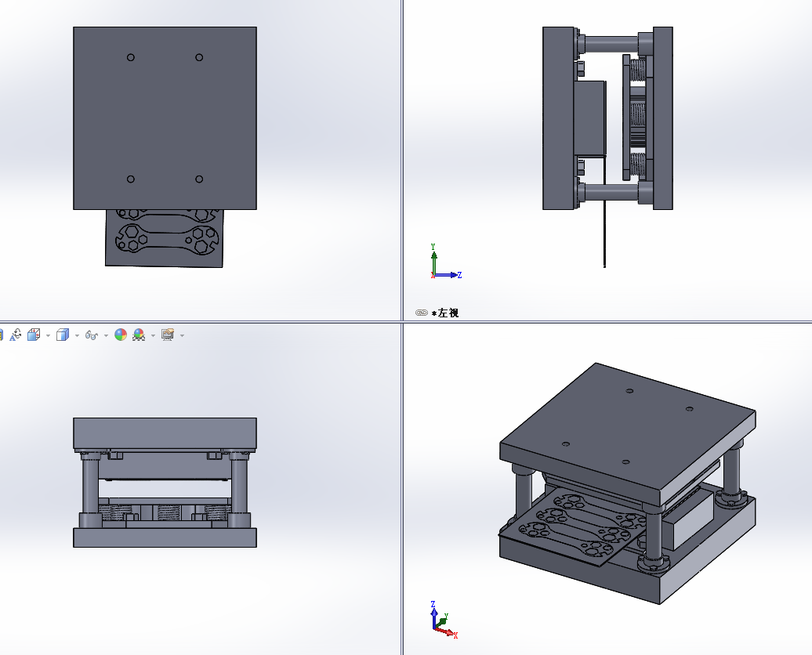This screenshot has height=655, width=812.
Task: Select the wrench strip in the isometric view
Action: pyautogui.click(x=572, y=528)
